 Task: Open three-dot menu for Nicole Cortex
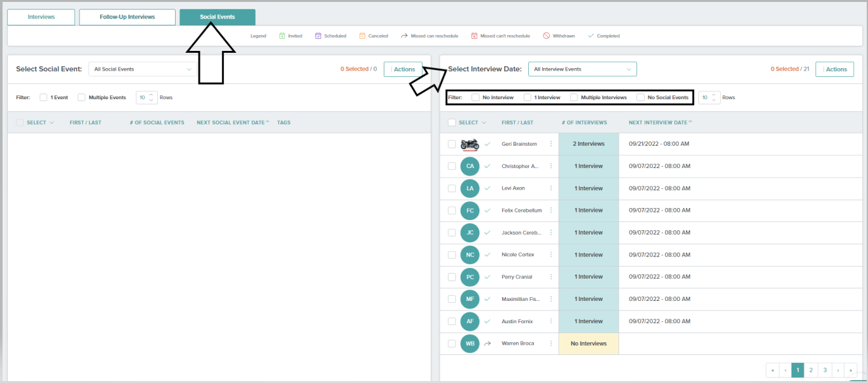551,254
